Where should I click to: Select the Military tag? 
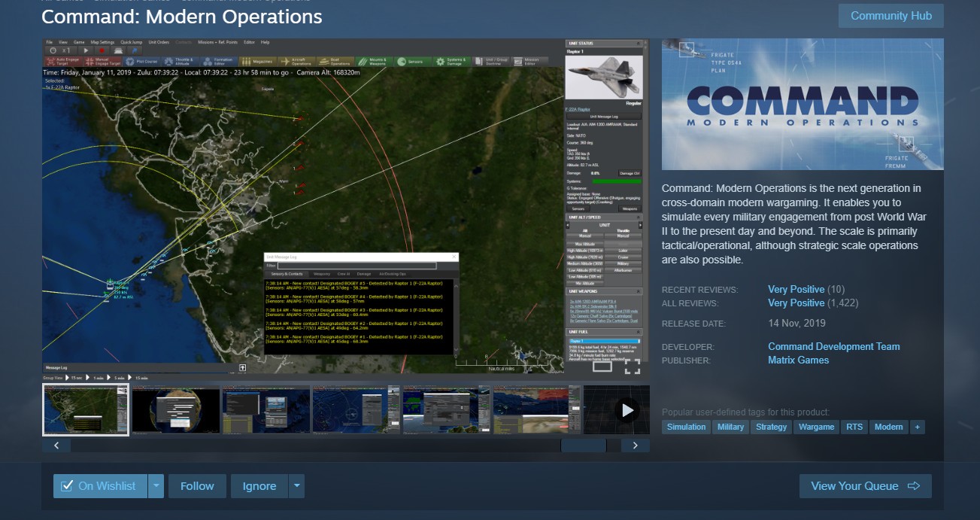(730, 427)
